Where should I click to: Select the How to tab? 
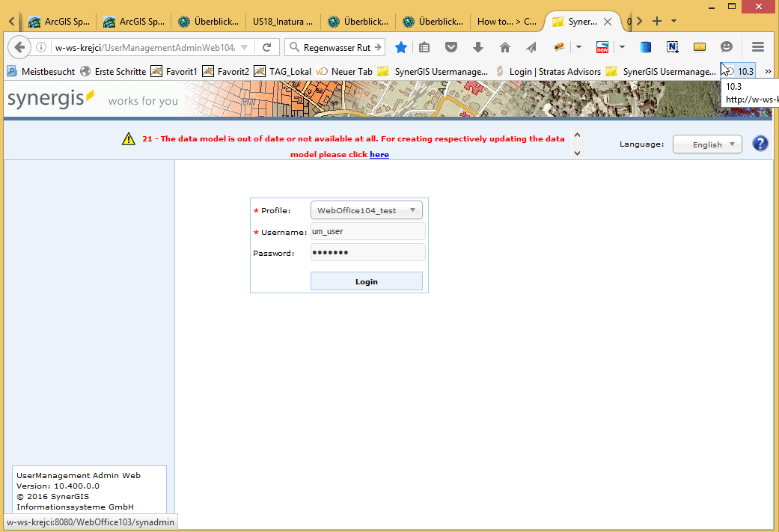pyautogui.click(x=507, y=22)
